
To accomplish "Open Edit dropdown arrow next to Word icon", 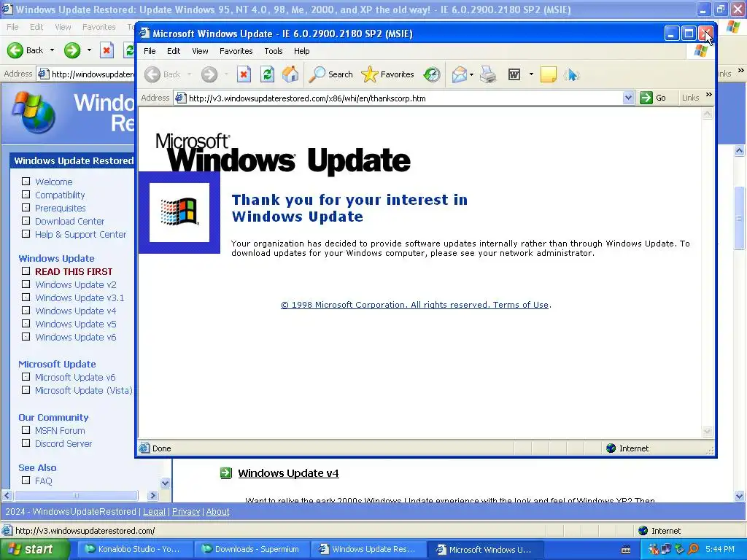I will point(531,74).
